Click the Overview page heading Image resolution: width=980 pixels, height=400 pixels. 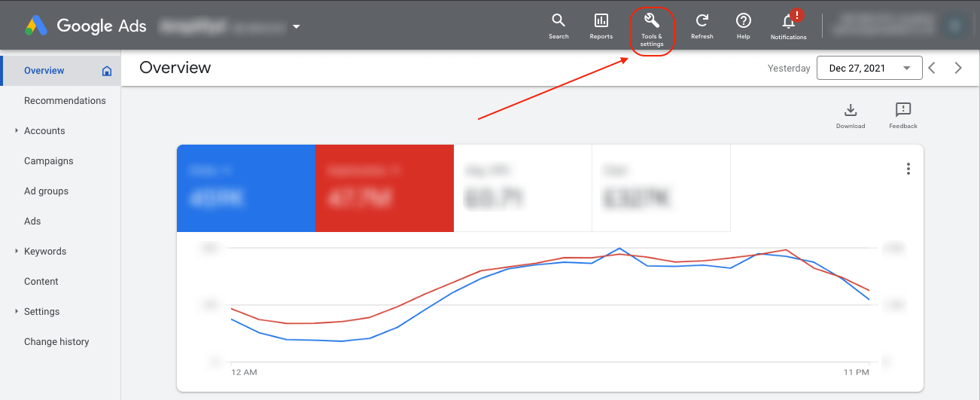tap(175, 68)
